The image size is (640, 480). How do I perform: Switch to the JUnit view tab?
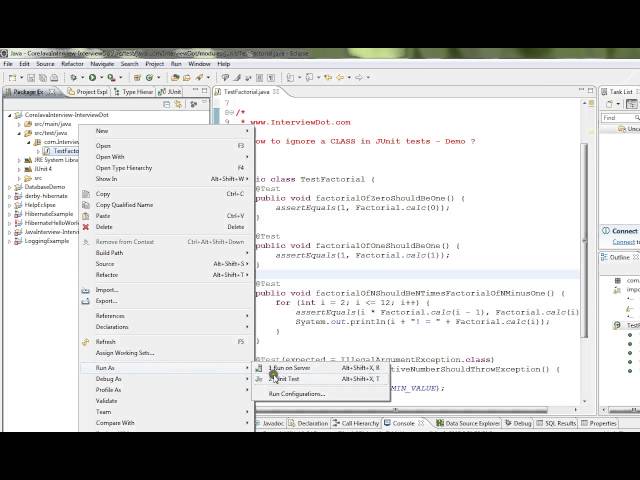click(x=170, y=92)
